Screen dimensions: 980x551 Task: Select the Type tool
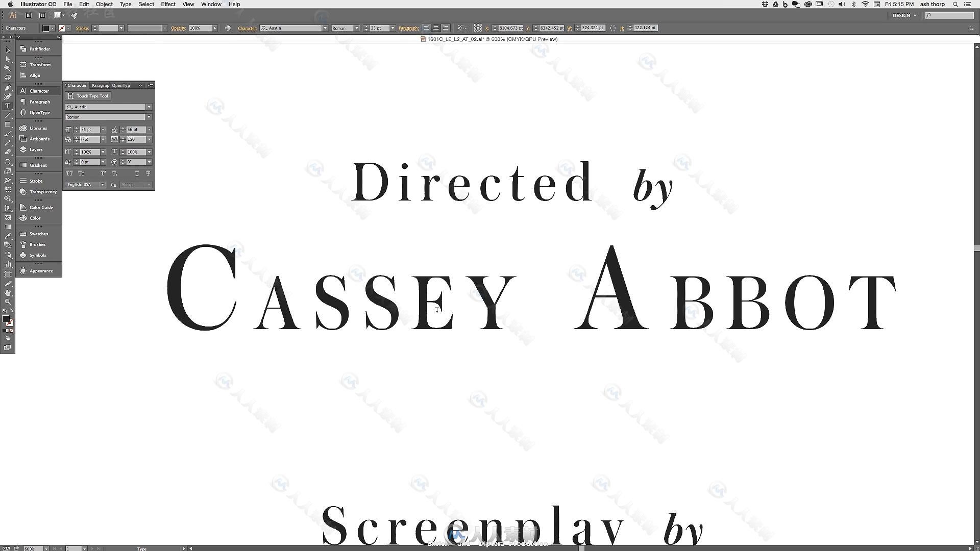pos(7,106)
